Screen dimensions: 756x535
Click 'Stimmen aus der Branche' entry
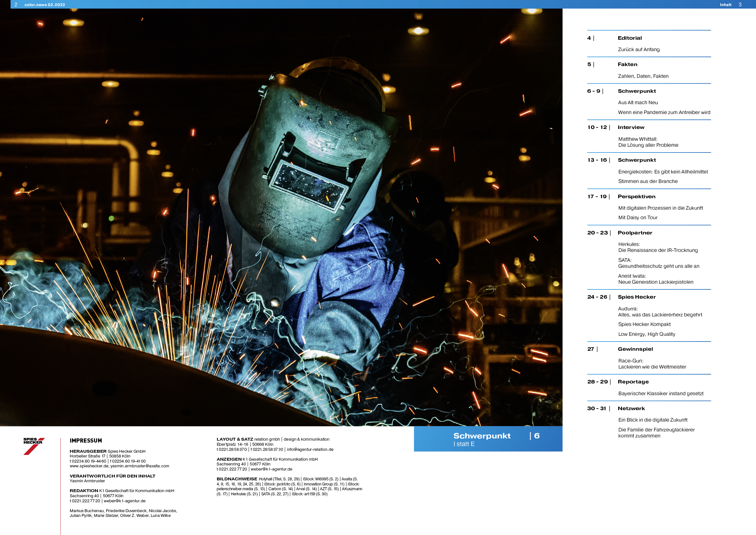click(647, 181)
